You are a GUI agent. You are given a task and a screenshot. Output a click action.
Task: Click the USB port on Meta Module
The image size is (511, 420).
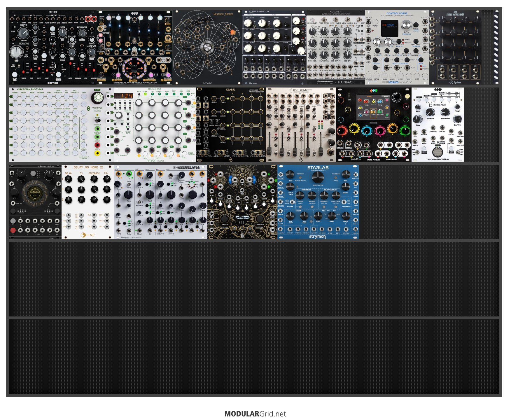(x=349, y=96)
